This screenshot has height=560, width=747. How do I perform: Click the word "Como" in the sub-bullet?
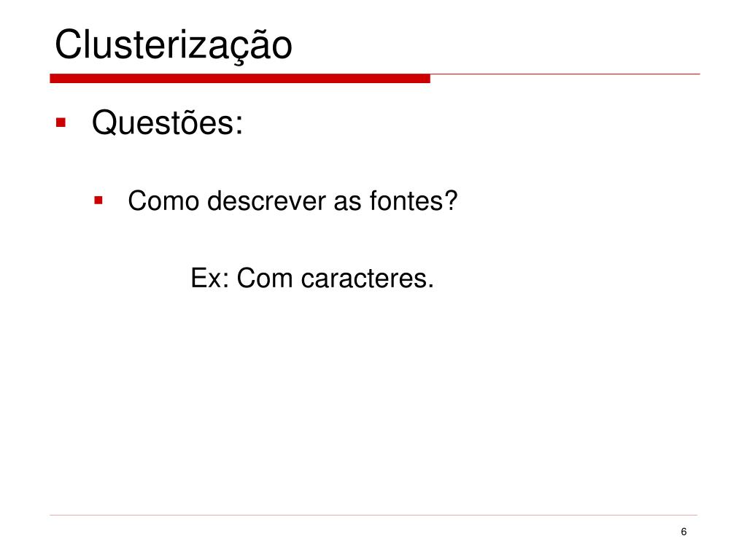[163, 201]
